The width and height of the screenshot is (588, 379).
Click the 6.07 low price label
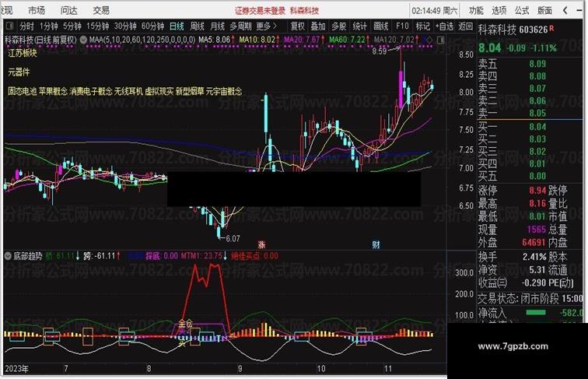233,238
